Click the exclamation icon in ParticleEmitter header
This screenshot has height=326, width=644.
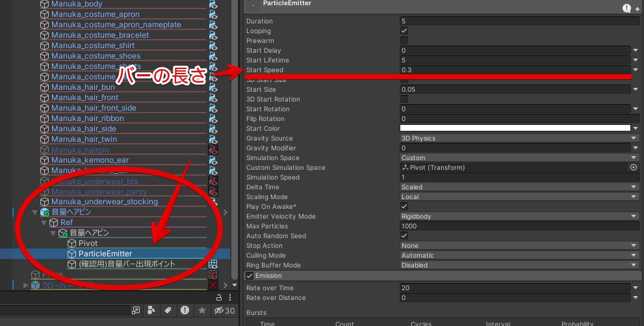coord(626,8)
